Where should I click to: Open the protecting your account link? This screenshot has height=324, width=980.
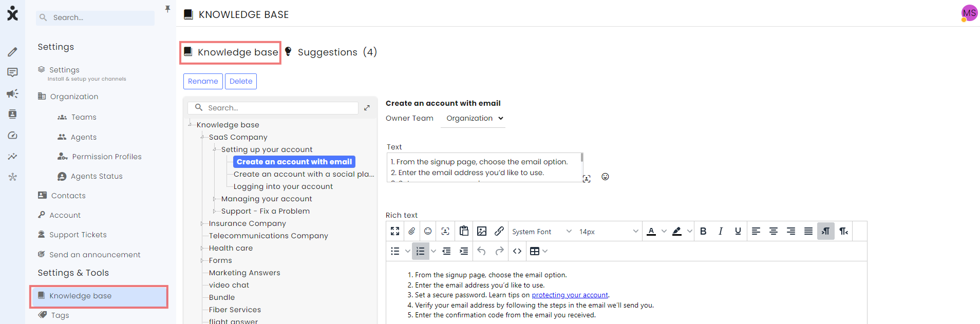[x=570, y=295]
